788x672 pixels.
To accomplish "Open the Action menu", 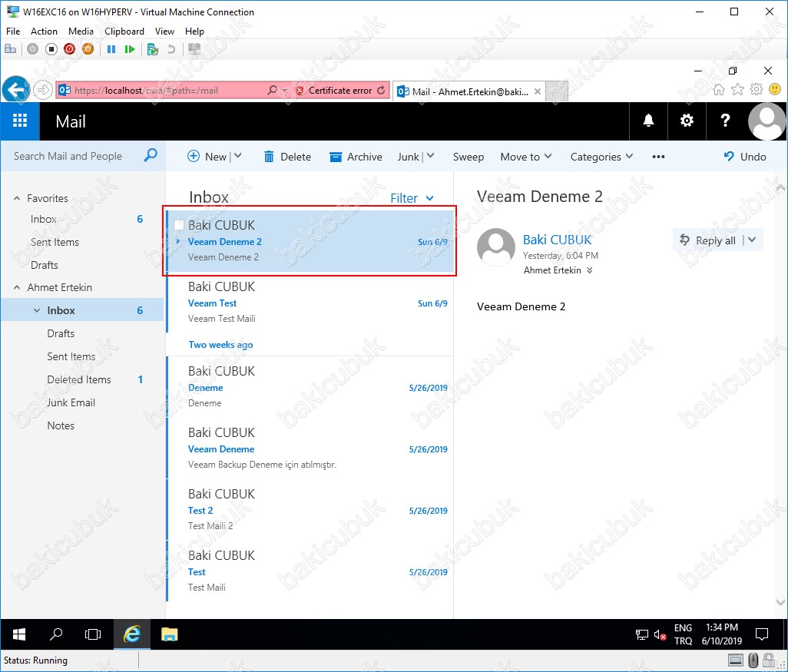I will [x=44, y=31].
